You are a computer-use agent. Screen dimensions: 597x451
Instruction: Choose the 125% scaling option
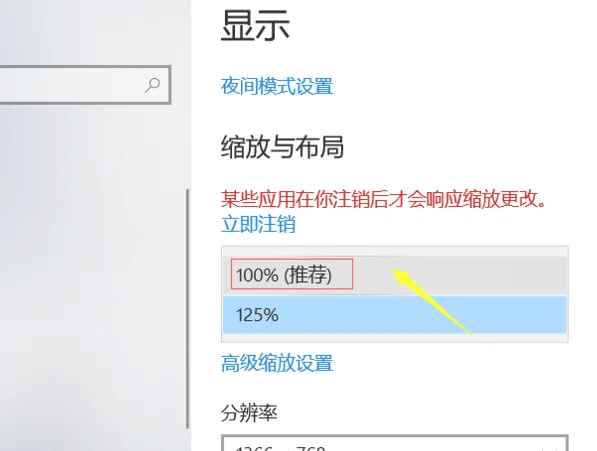coord(395,315)
